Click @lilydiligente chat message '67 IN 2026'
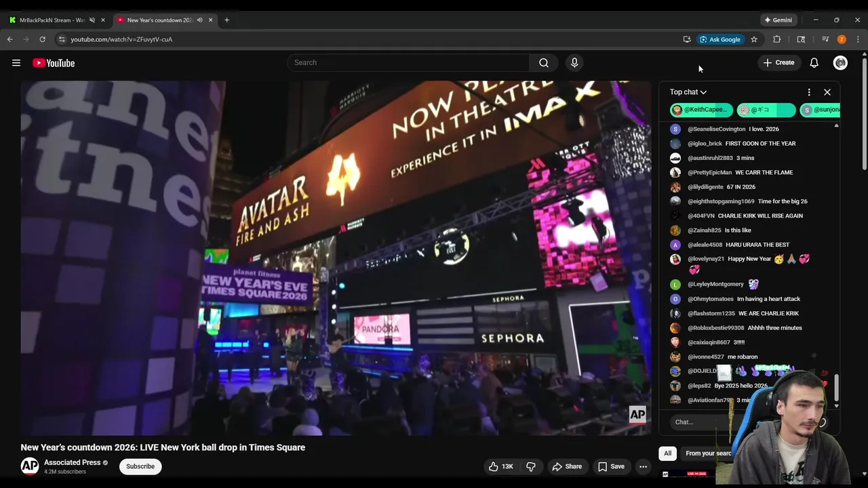 pyautogui.click(x=741, y=187)
